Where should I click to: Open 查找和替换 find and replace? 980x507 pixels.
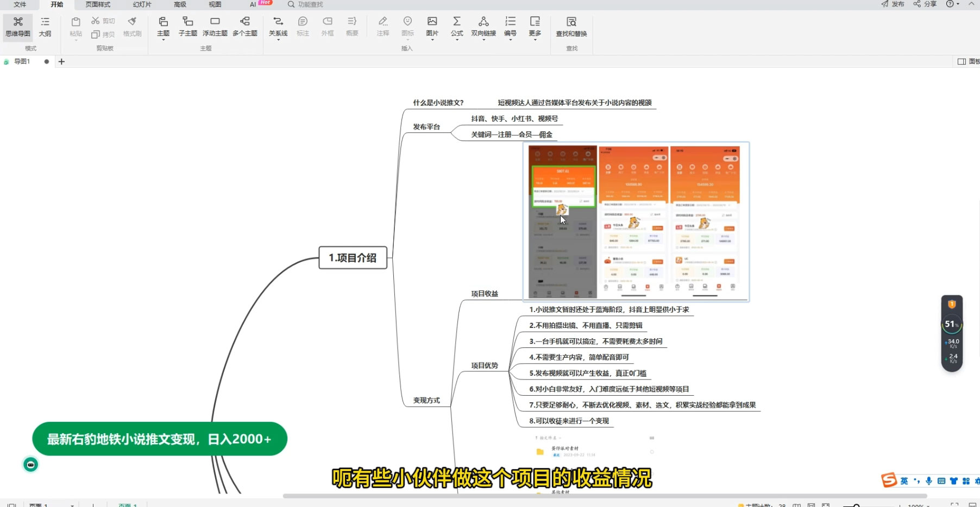[571, 26]
